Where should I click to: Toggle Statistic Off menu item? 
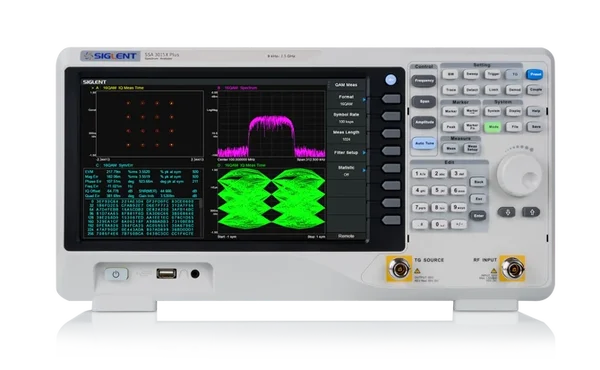tap(346, 171)
